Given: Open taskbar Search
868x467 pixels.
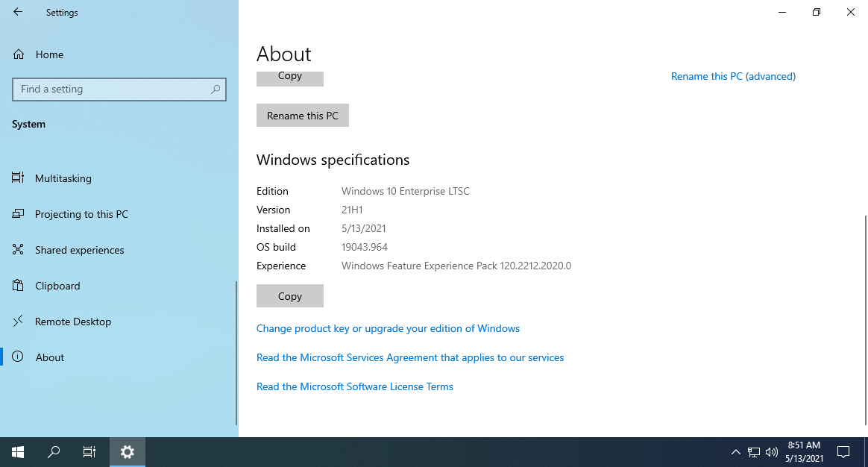Looking at the screenshot, I should click(x=54, y=452).
